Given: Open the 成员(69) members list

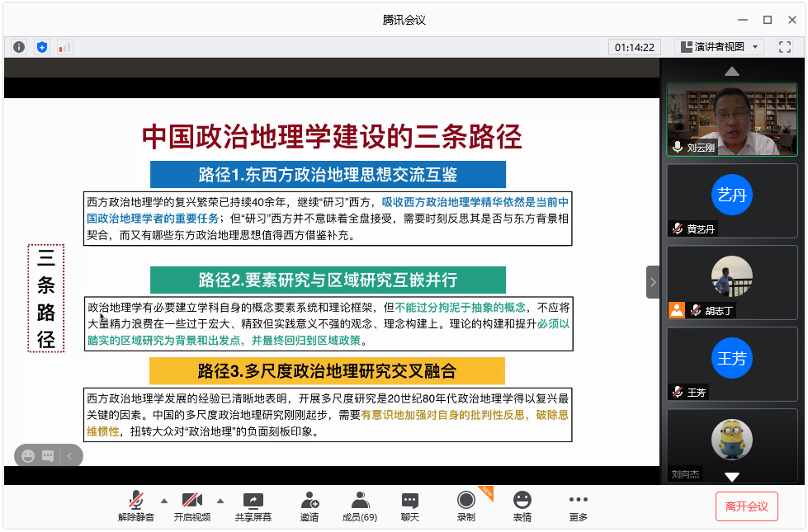Looking at the screenshot, I should point(360,506).
